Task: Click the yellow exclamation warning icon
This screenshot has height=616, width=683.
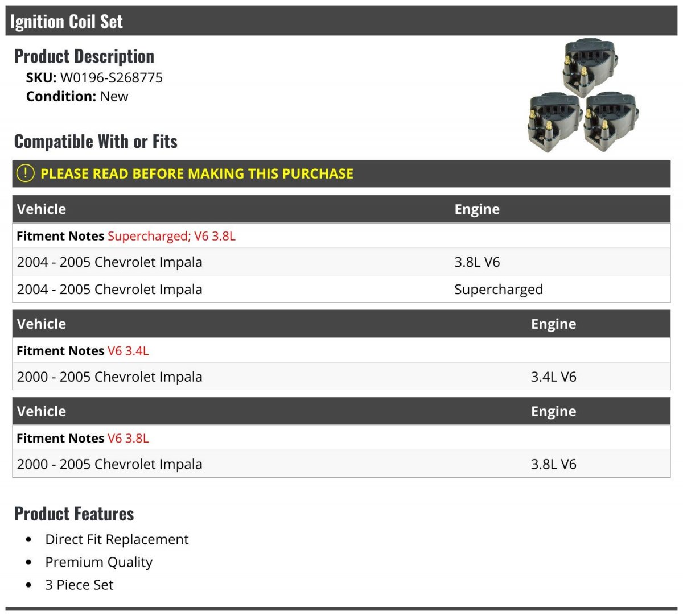Action: [25, 173]
